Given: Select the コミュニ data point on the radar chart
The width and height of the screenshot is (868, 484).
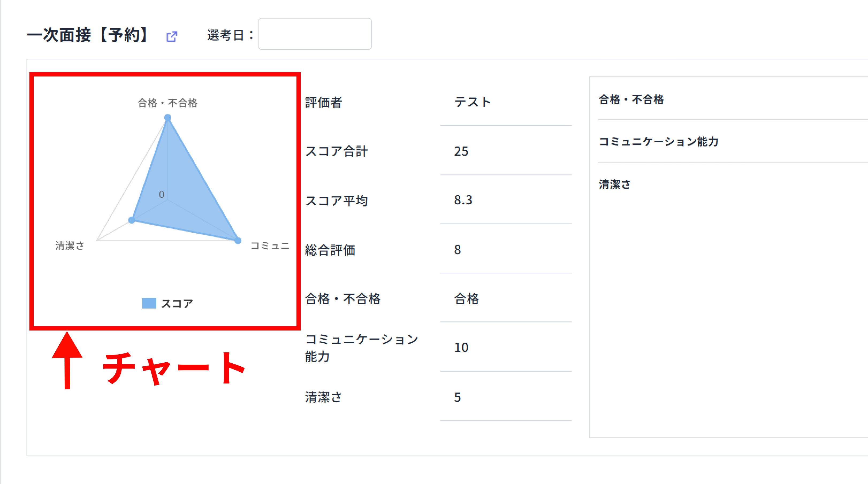Looking at the screenshot, I should [238, 240].
